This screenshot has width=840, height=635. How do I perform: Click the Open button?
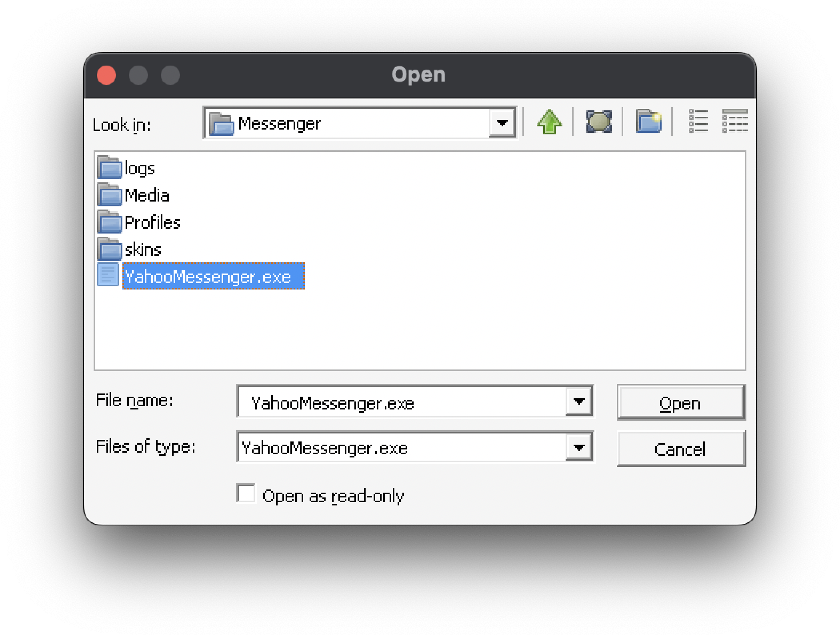point(681,402)
